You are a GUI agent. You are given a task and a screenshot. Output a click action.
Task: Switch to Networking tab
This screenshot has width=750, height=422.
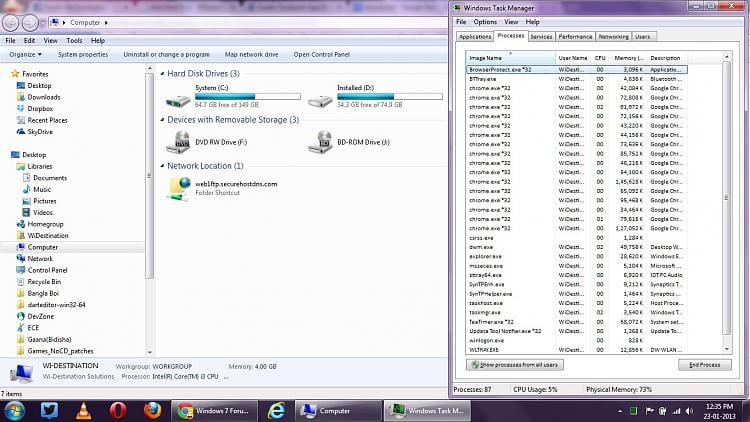click(x=613, y=37)
